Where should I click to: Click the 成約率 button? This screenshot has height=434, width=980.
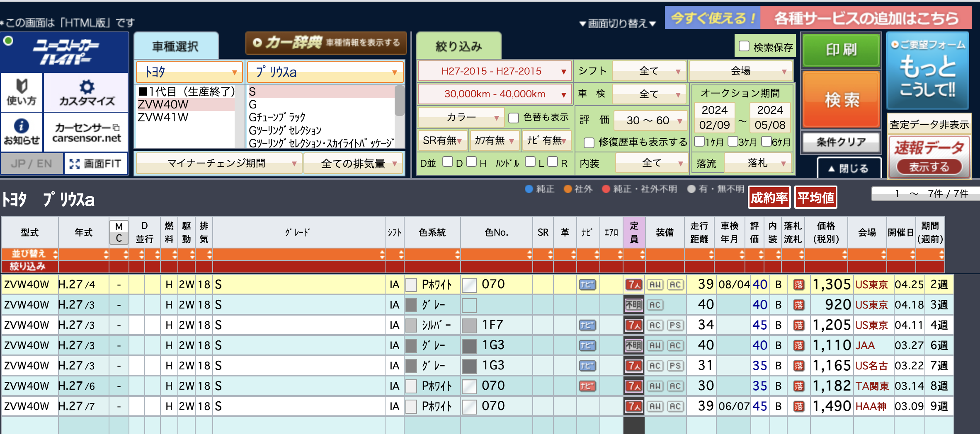(769, 198)
